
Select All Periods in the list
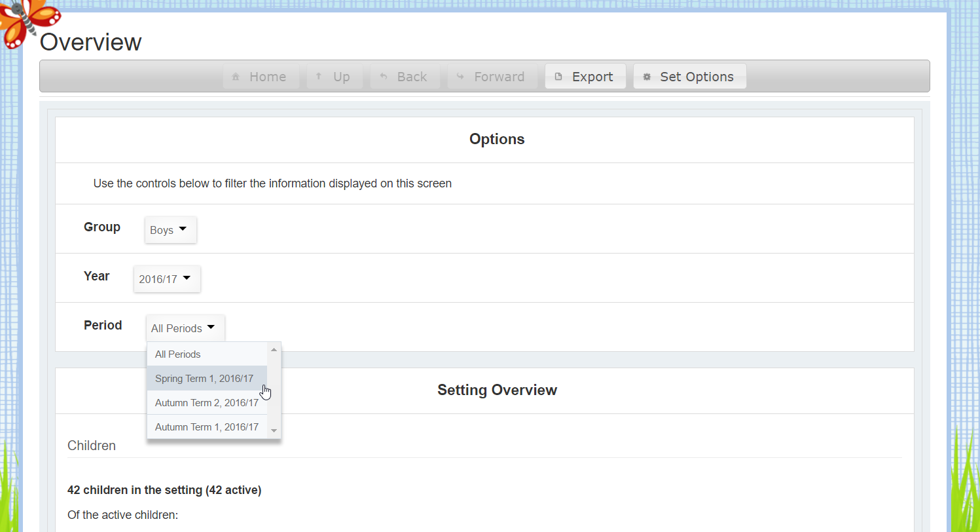coord(207,354)
